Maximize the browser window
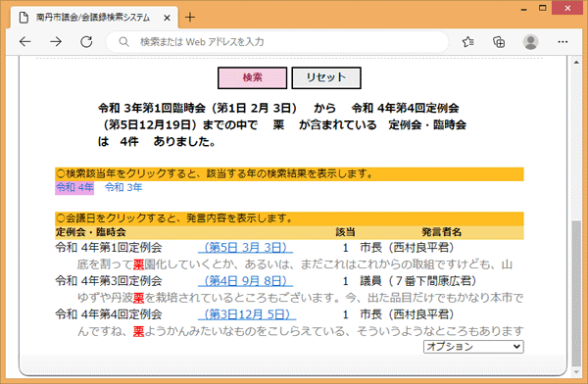 tap(543, 8)
